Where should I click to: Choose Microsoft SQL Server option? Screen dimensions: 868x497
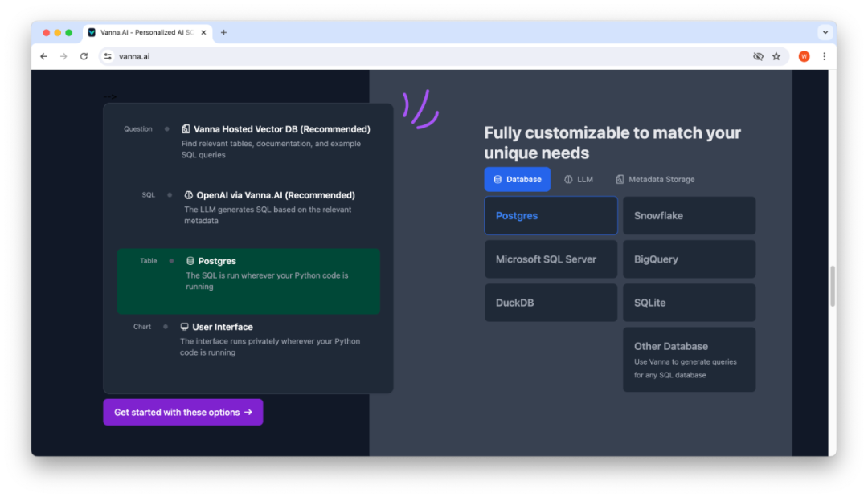(x=551, y=259)
